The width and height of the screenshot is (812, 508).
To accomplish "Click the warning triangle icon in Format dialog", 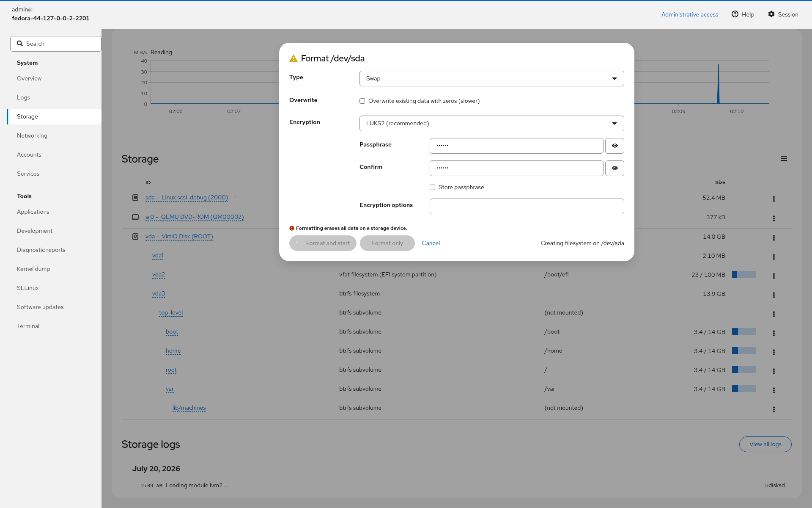I will [293, 58].
